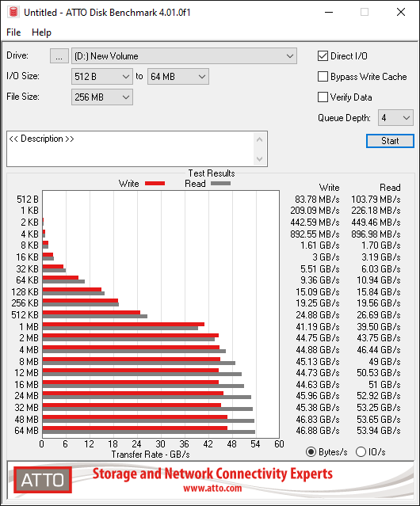The width and height of the screenshot is (420, 506).
Task: Click the 32 KB write value 5.51 GB/s
Action: tap(320, 269)
